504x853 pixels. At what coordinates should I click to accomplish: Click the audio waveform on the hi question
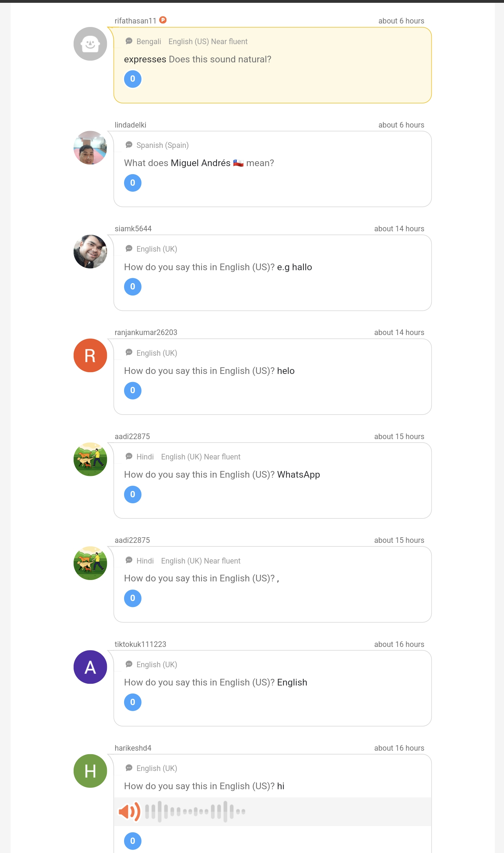195,811
